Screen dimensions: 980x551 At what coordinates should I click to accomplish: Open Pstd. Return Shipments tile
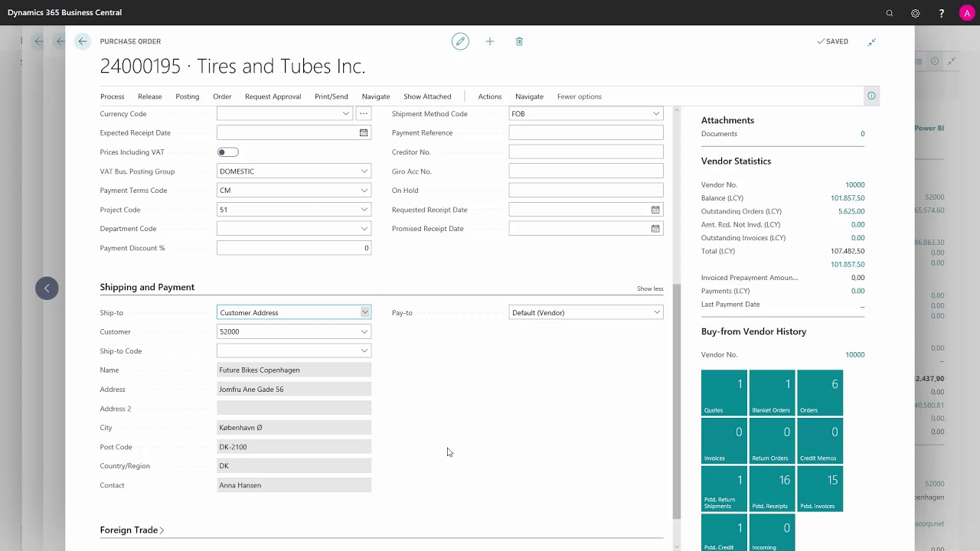(724, 489)
